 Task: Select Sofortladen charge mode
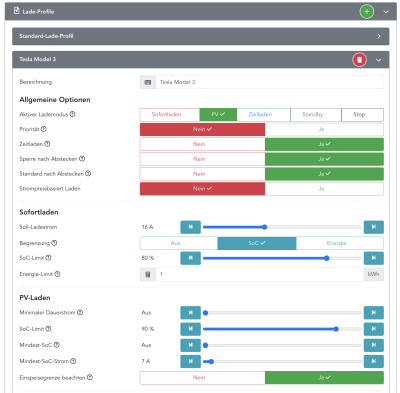[x=170, y=115]
